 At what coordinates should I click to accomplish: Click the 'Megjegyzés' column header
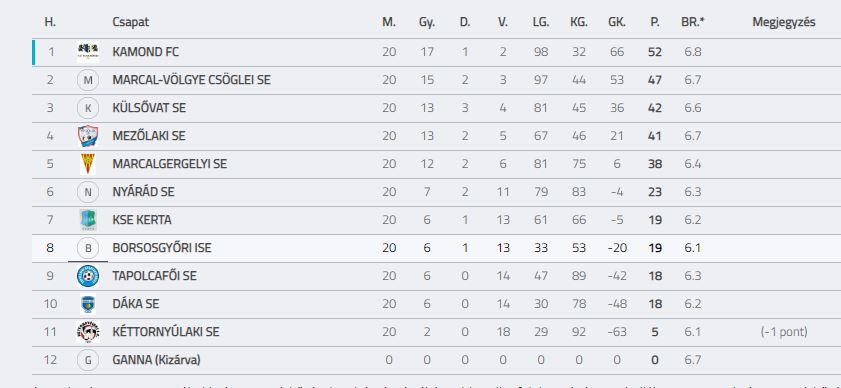click(x=784, y=22)
